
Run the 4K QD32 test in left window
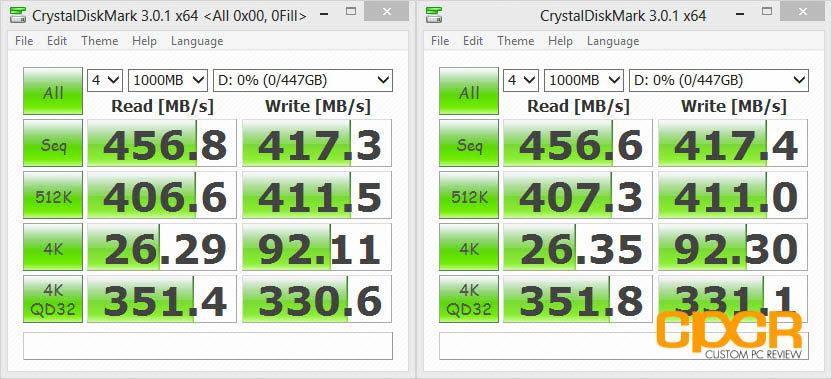point(53,299)
